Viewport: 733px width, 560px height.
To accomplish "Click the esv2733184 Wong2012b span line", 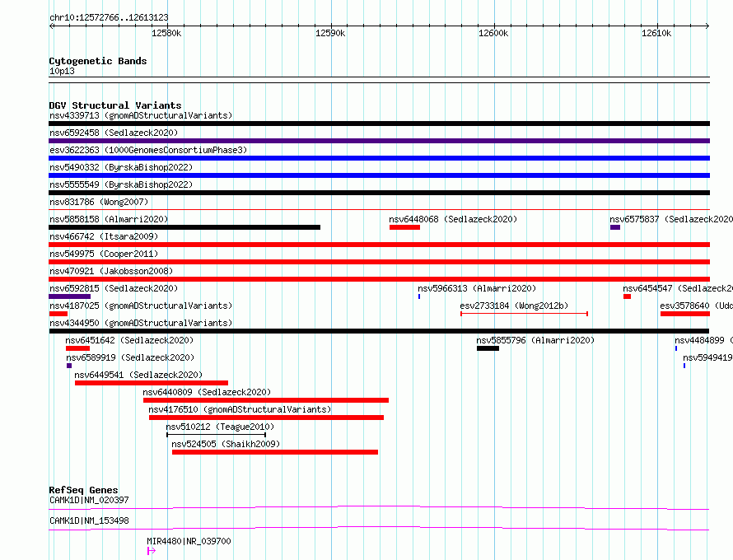I will click(x=524, y=314).
